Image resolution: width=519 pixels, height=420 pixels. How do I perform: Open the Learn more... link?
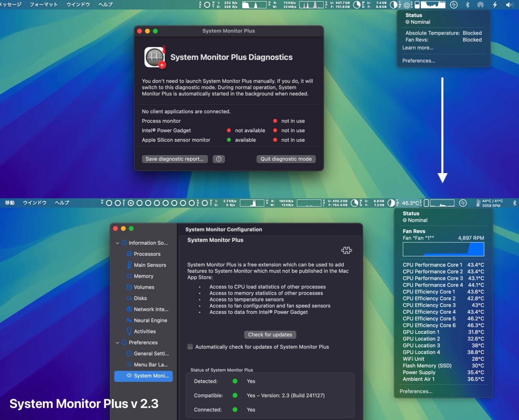(x=418, y=48)
